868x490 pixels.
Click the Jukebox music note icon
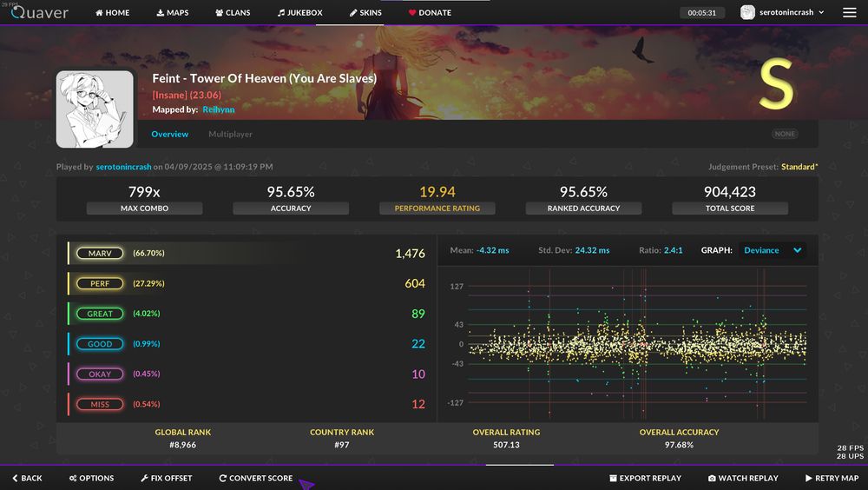tap(281, 12)
